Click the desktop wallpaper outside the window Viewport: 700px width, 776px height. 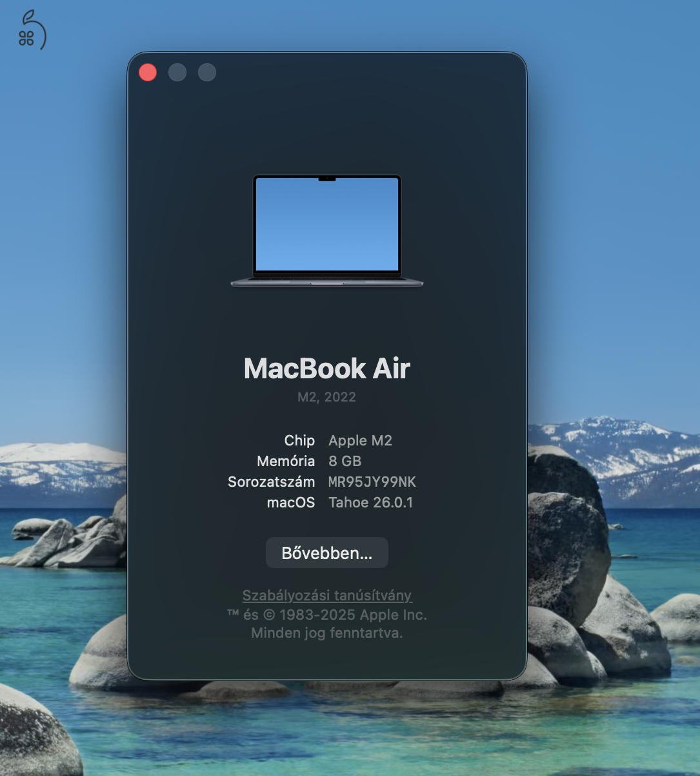[x=65, y=387]
